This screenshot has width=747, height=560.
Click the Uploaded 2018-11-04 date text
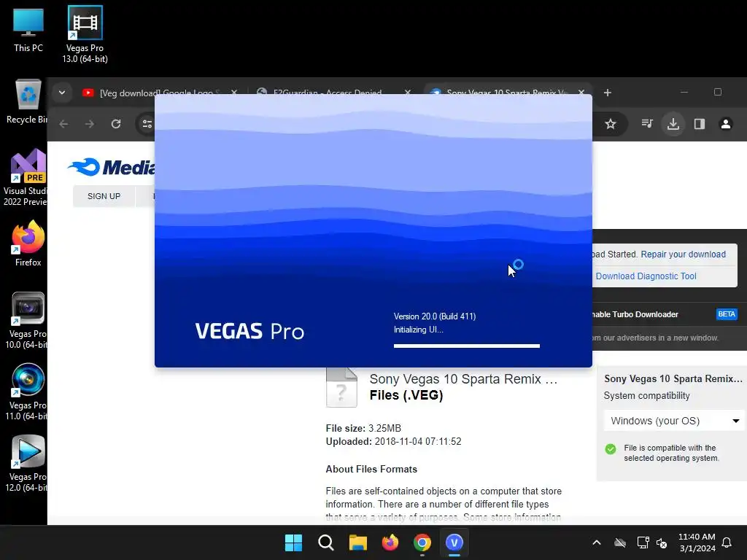click(x=393, y=441)
